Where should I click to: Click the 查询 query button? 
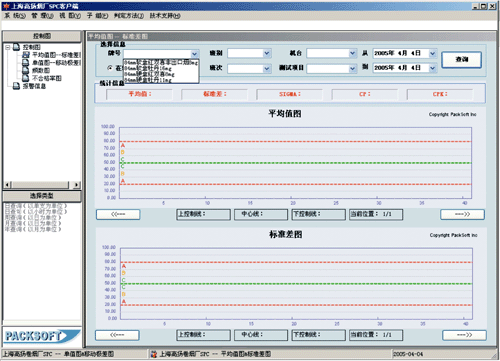click(x=462, y=60)
